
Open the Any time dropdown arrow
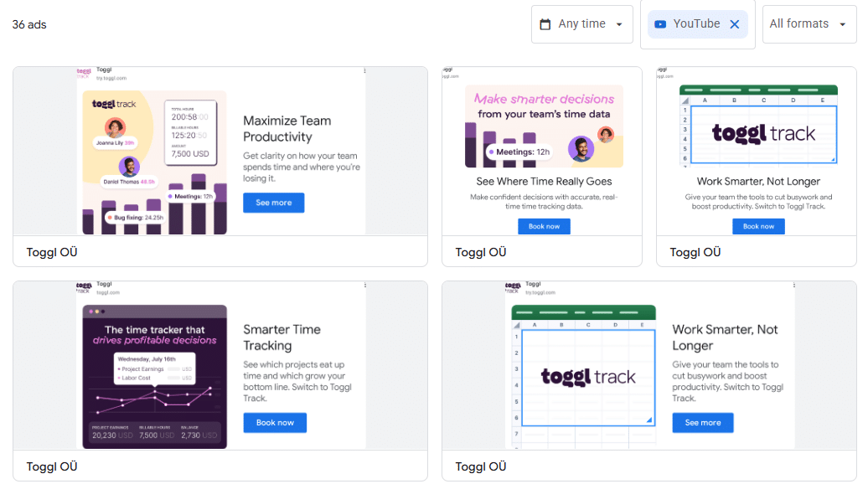point(619,24)
